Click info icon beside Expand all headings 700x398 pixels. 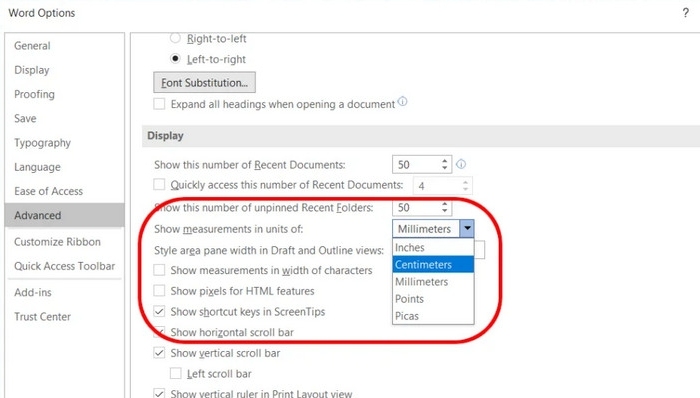tap(402, 101)
